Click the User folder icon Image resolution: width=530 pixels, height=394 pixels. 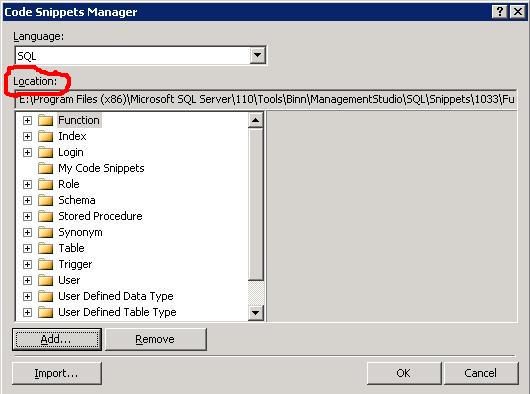tap(45, 280)
